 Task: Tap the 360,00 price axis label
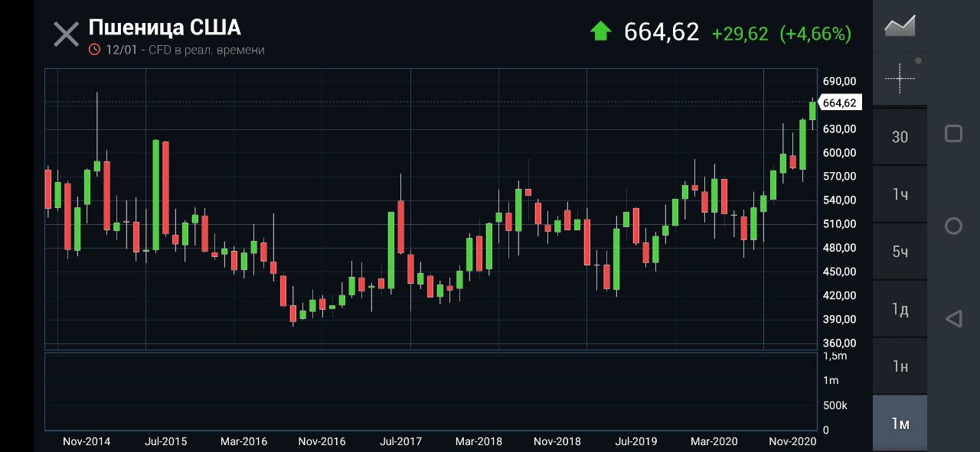pyautogui.click(x=840, y=343)
